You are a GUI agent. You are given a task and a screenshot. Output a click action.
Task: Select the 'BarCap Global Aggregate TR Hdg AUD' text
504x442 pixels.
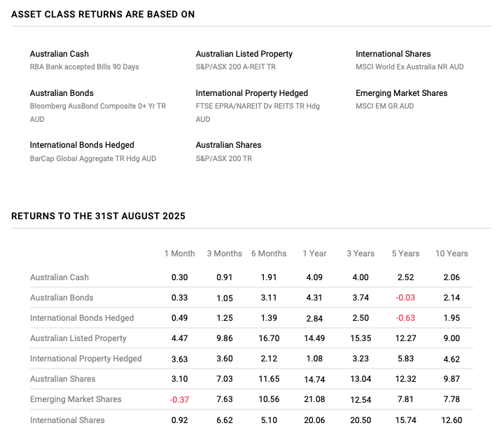(x=92, y=158)
